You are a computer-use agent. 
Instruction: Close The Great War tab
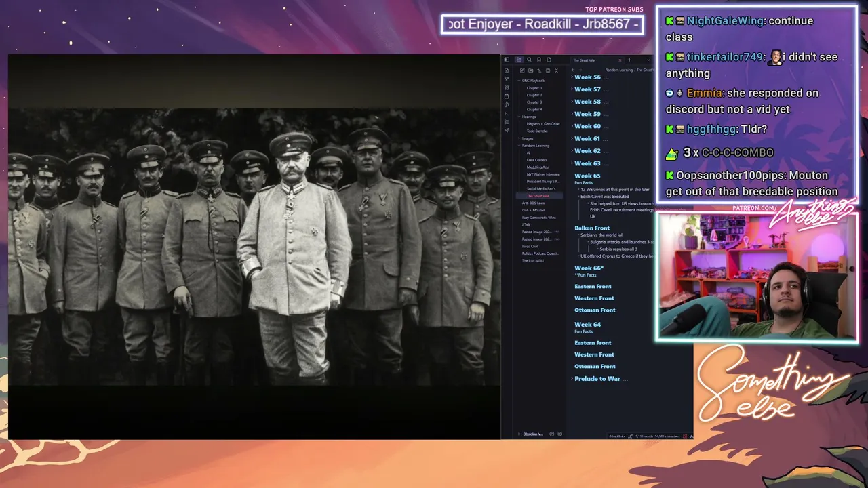(620, 60)
